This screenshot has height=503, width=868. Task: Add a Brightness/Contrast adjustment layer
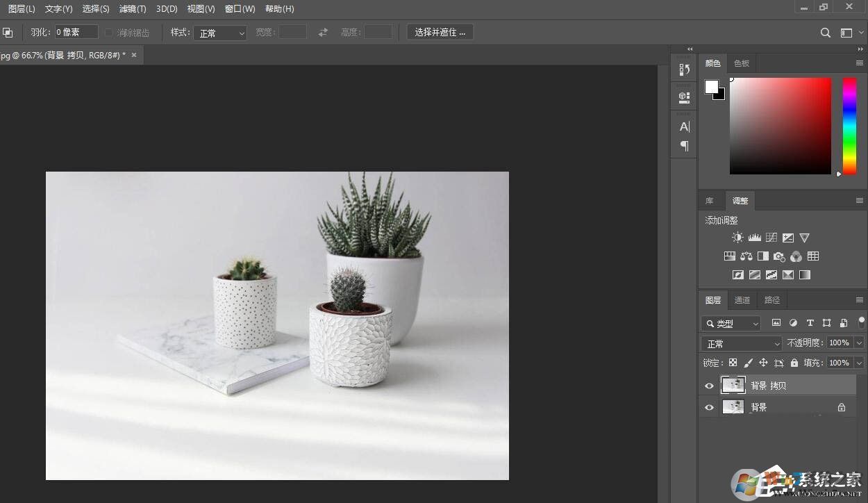click(737, 237)
